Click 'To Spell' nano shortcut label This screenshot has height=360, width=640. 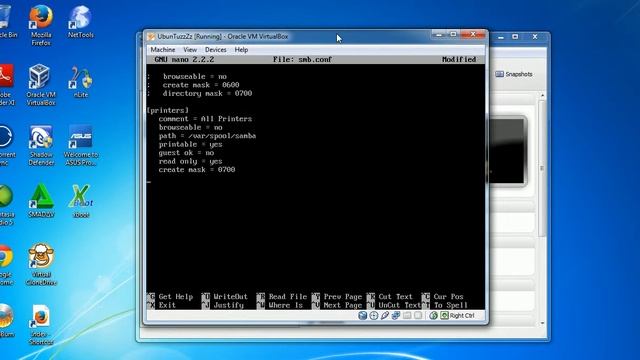[451, 305]
